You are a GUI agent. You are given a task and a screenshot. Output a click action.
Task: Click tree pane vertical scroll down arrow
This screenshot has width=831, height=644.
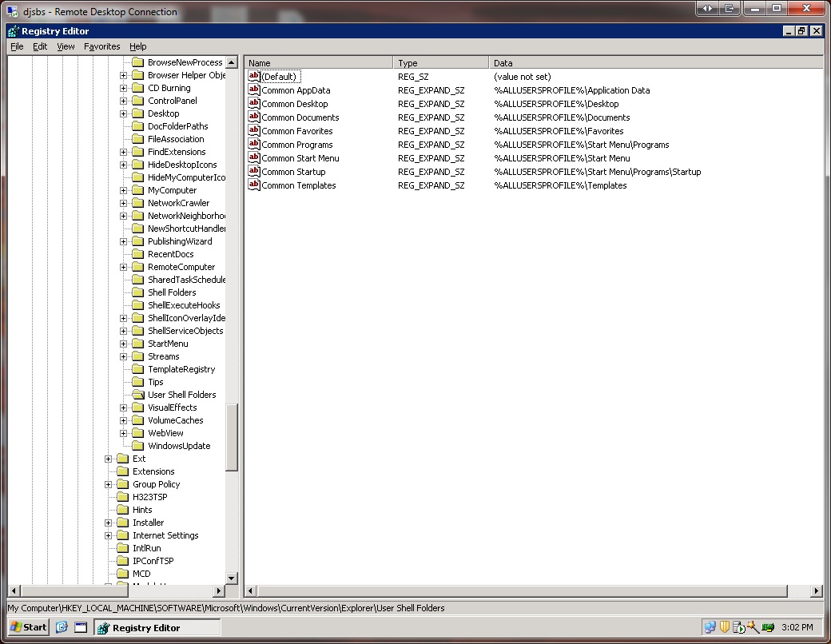[x=232, y=578]
